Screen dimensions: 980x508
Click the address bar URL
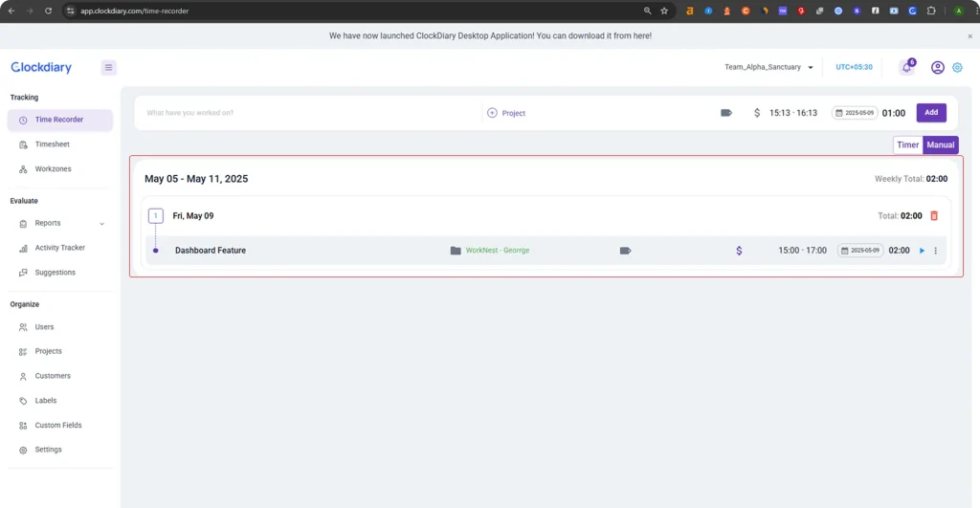point(134,11)
